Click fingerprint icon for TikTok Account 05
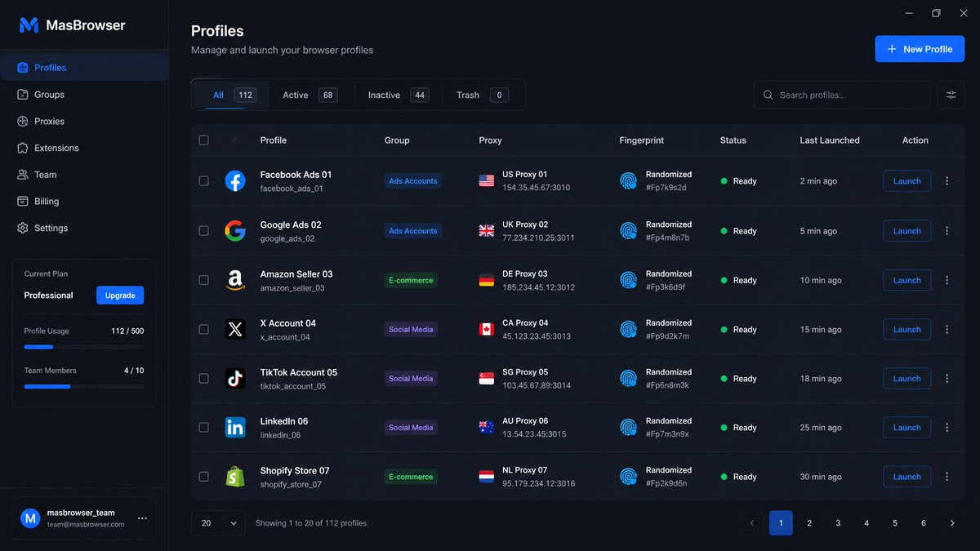Image resolution: width=980 pixels, height=551 pixels. click(628, 378)
